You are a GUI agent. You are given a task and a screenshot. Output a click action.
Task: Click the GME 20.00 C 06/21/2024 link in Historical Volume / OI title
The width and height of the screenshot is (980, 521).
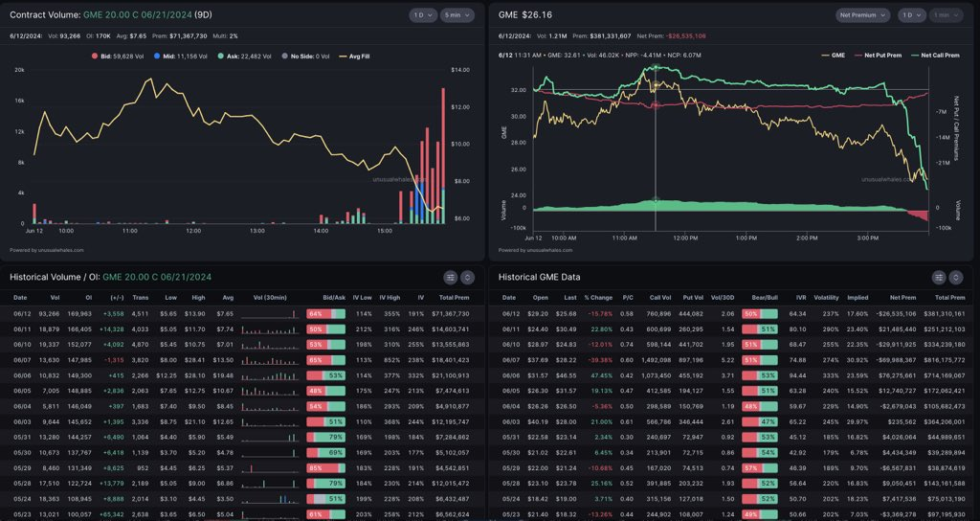click(157, 277)
